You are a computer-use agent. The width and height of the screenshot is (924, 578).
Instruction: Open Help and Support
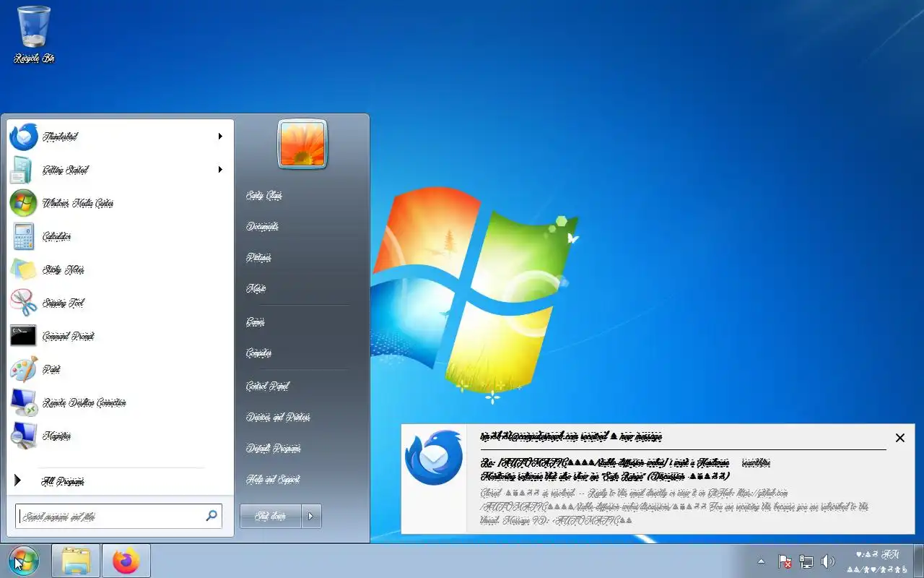pyautogui.click(x=273, y=480)
